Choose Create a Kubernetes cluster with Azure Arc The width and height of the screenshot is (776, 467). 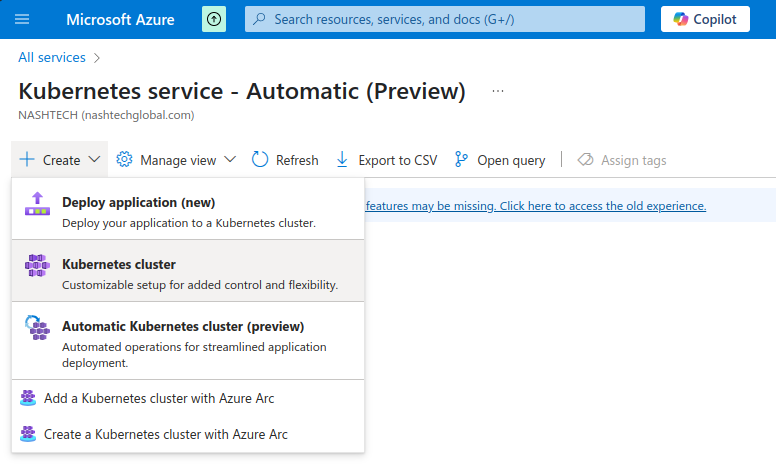click(x=165, y=434)
